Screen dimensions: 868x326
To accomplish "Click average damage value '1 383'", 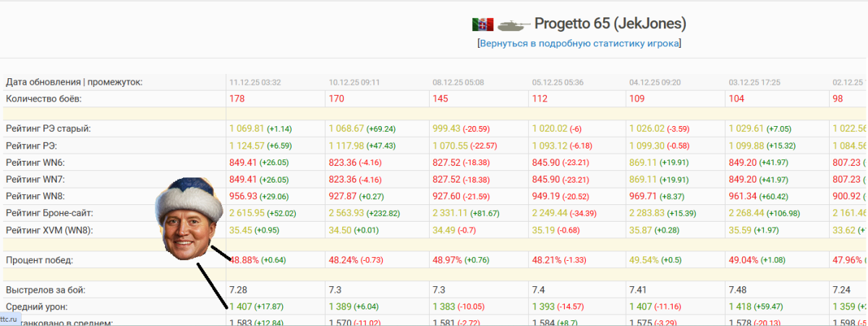I will click(x=444, y=306).
